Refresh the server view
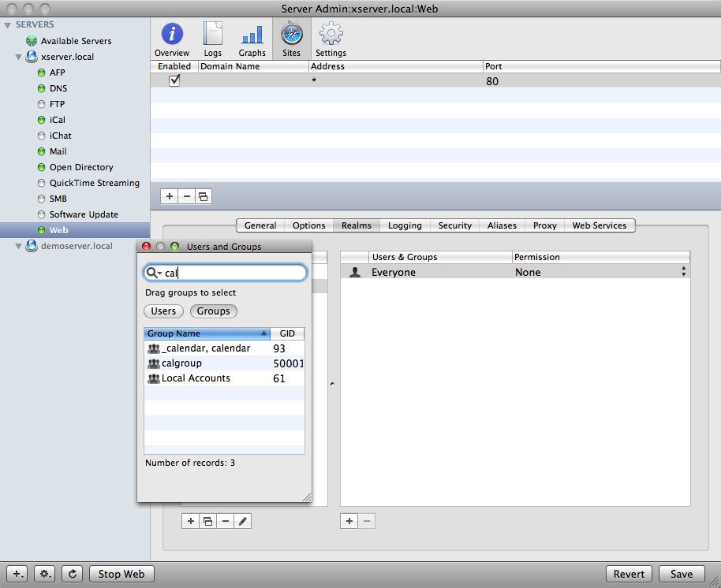721x588 pixels. pyautogui.click(x=73, y=574)
